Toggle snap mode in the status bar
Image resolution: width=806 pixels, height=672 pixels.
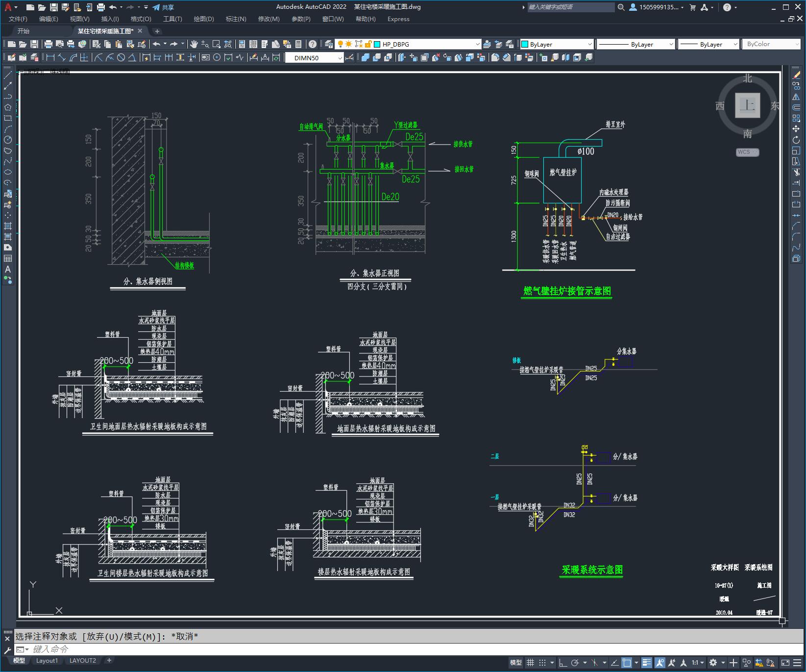pos(542,663)
